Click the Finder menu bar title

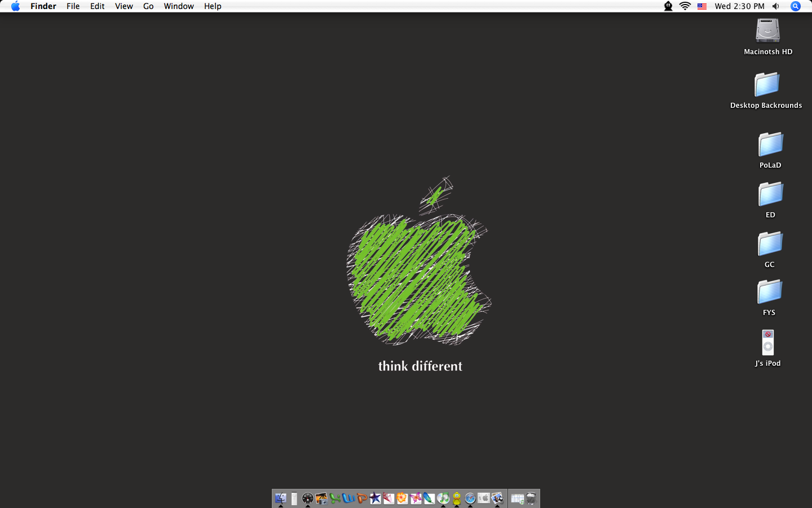(43, 6)
